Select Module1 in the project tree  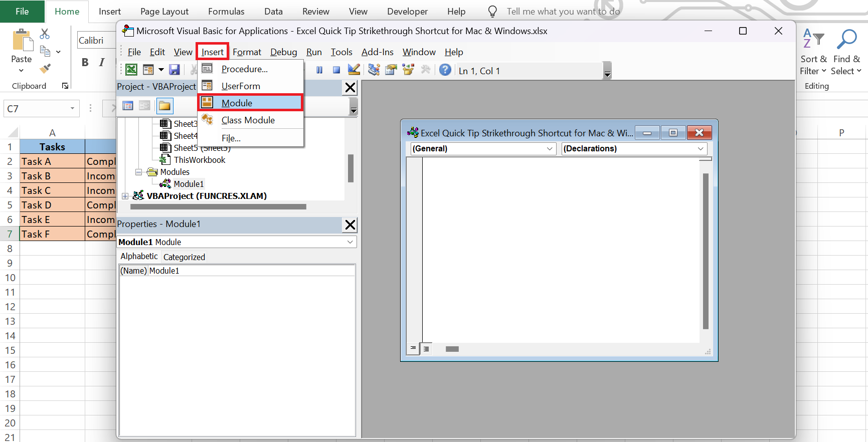(189, 184)
